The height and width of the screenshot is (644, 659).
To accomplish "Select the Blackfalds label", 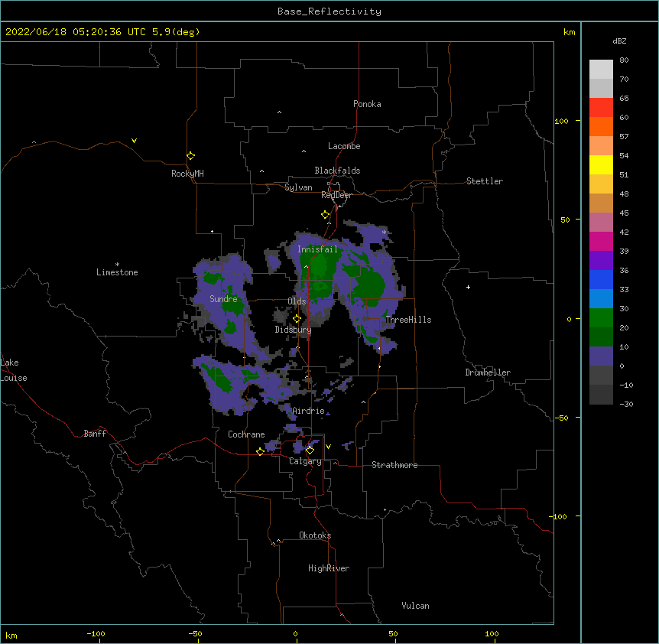I will [337, 171].
